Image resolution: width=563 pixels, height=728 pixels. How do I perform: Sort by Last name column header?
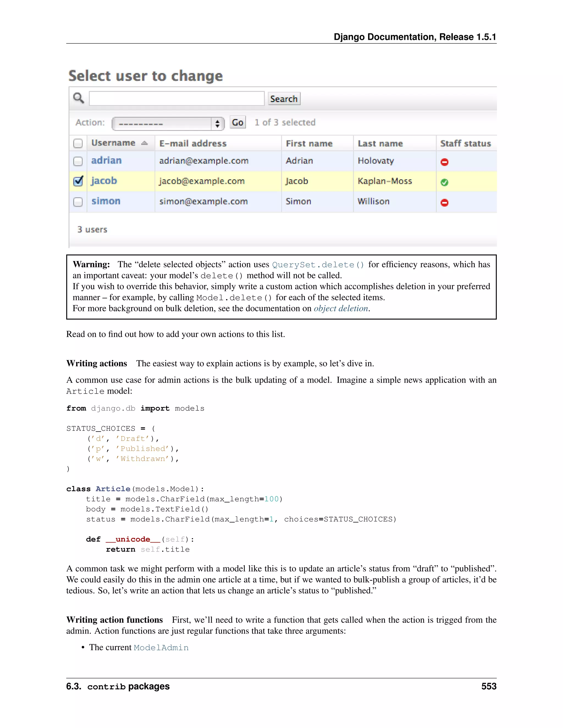(x=380, y=144)
